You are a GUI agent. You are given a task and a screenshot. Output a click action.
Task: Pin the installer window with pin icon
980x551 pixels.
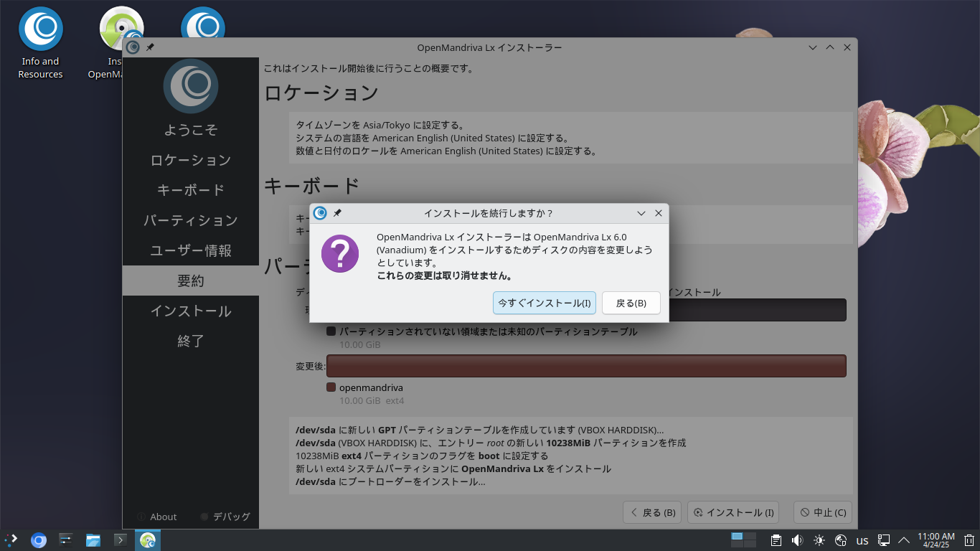click(150, 47)
